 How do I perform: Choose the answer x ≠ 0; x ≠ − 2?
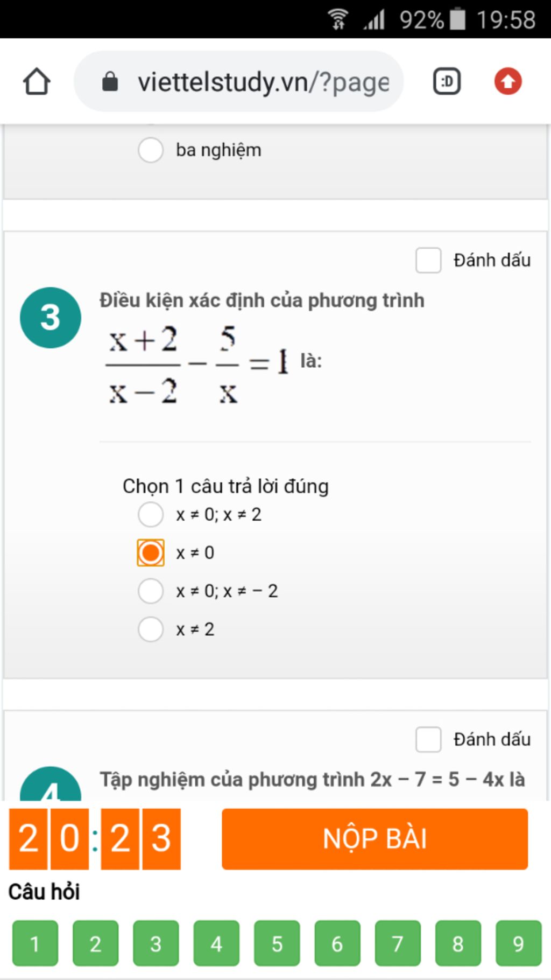[x=151, y=591]
